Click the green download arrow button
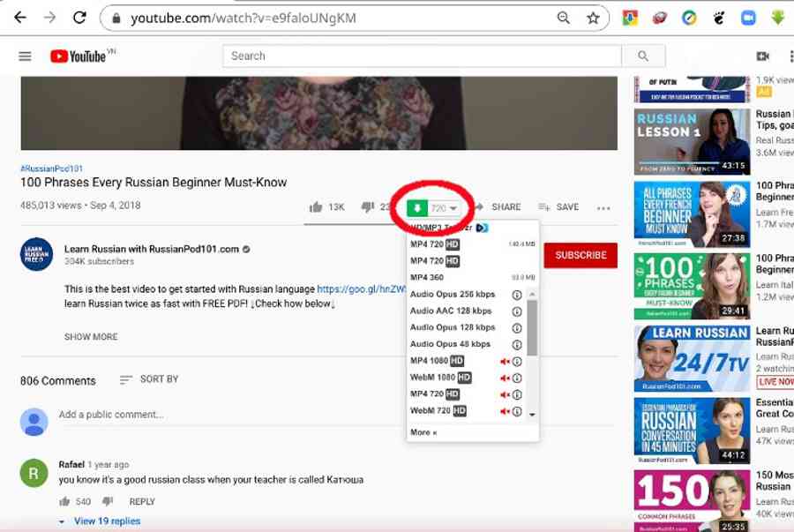 tap(418, 208)
